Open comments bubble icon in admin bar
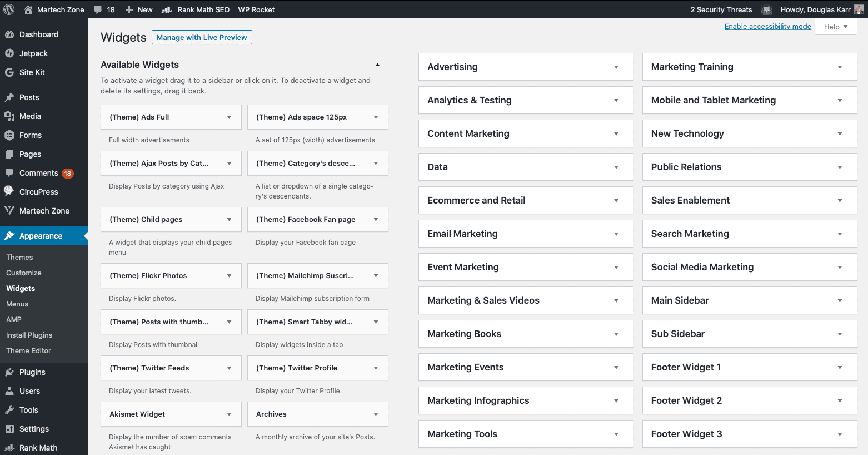The image size is (868, 455). [x=98, y=9]
